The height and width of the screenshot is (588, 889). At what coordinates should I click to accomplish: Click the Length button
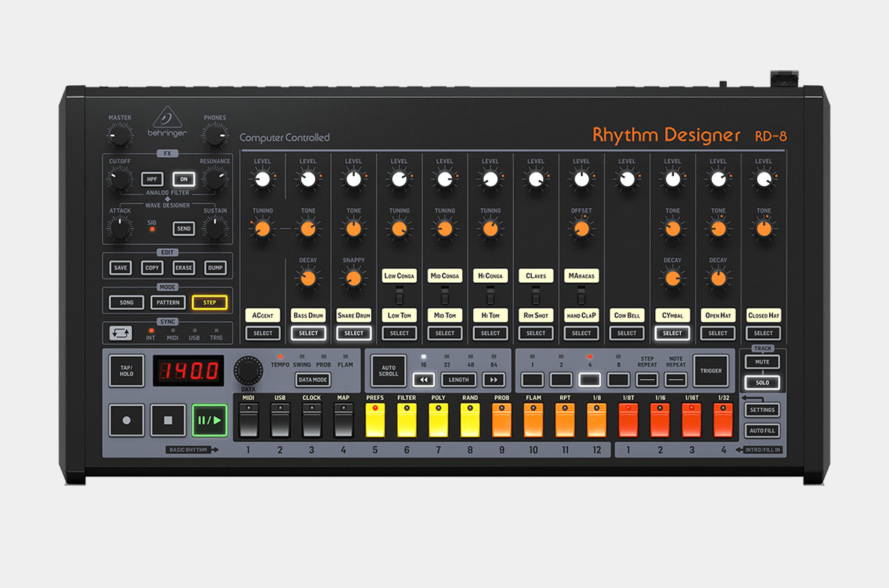459,380
